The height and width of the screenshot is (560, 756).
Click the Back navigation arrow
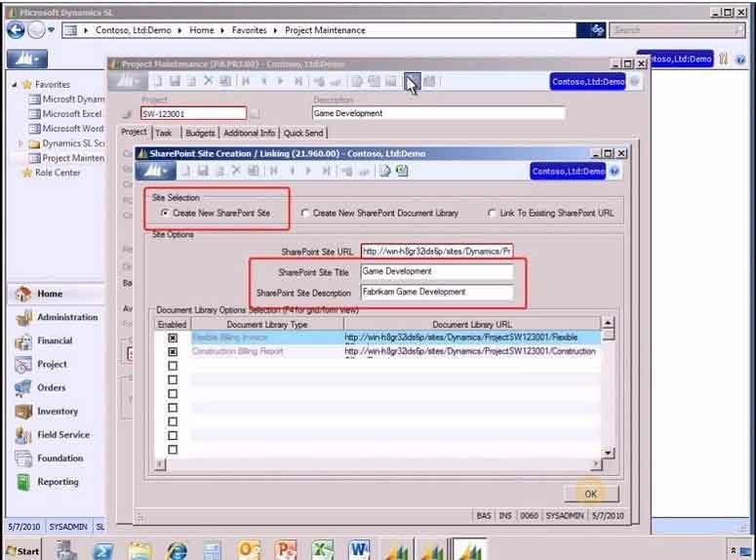coord(16,30)
